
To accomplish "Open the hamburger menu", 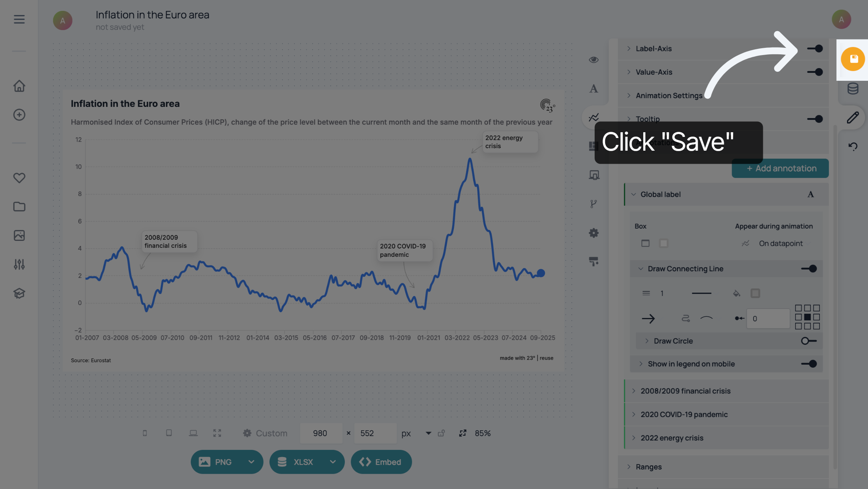I will [x=19, y=19].
